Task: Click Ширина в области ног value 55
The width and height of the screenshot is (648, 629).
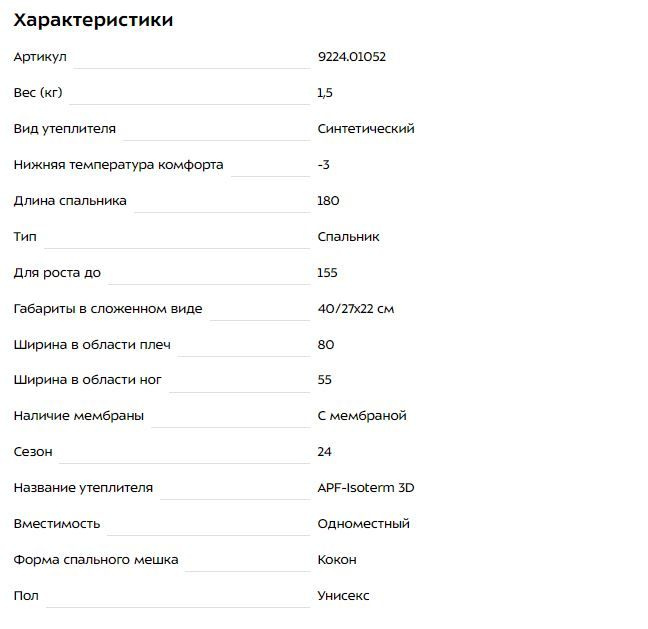Action: pyautogui.click(x=325, y=380)
